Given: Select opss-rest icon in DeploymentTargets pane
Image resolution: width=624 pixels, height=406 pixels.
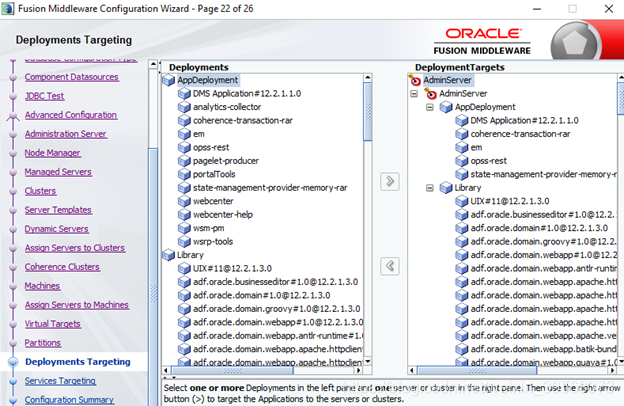Looking at the screenshot, I should (x=462, y=161).
